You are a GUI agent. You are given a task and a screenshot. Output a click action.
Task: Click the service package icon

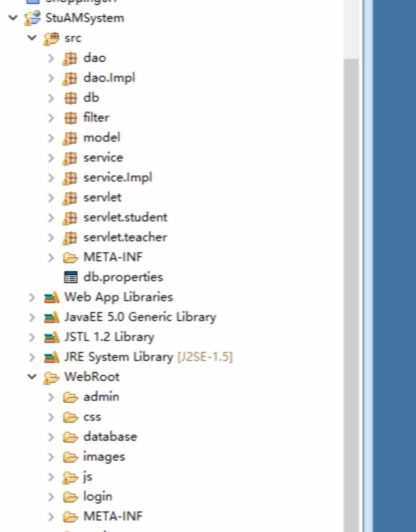(x=70, y=158)
